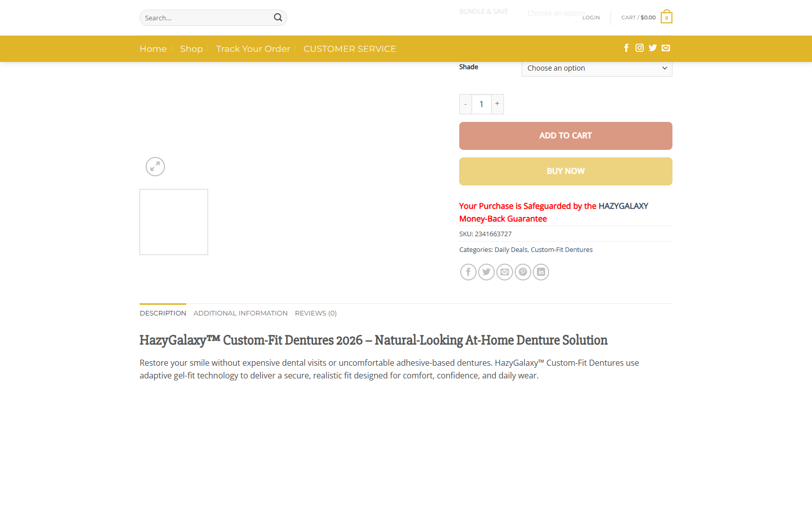Open the cart bag icon

point(666,17)
